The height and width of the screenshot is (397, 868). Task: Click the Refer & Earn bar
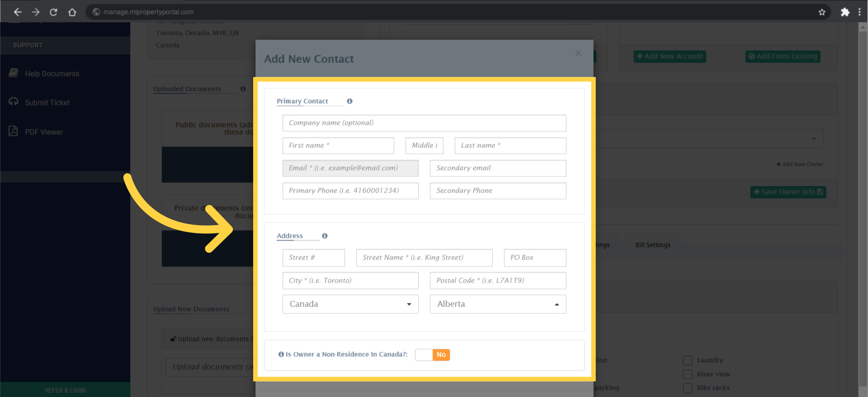point(65,390)
